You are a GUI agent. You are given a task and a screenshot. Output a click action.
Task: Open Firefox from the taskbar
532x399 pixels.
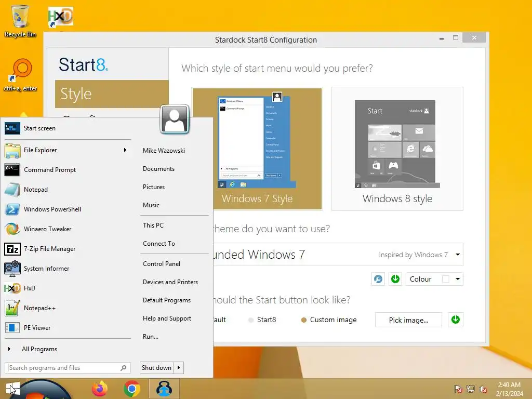tap(99, 389)
